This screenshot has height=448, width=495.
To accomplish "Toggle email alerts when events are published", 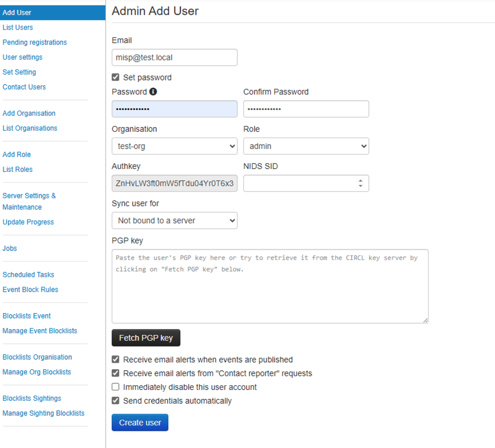I will click(116, 359).
